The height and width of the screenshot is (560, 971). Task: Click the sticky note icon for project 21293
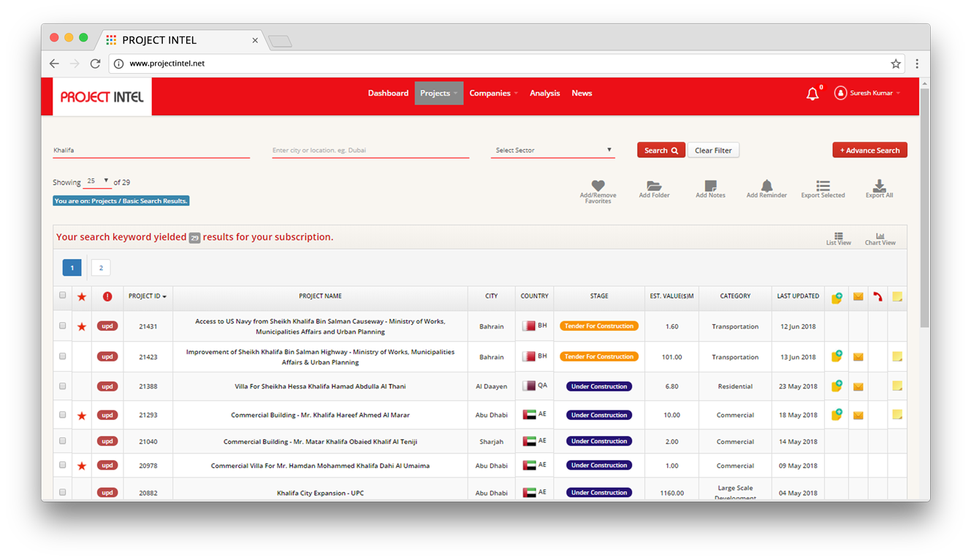tap(897, 414)
